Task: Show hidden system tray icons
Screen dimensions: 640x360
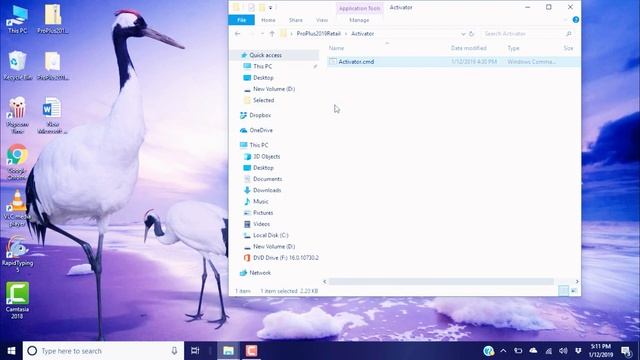Action: click(x=503, y=351)
